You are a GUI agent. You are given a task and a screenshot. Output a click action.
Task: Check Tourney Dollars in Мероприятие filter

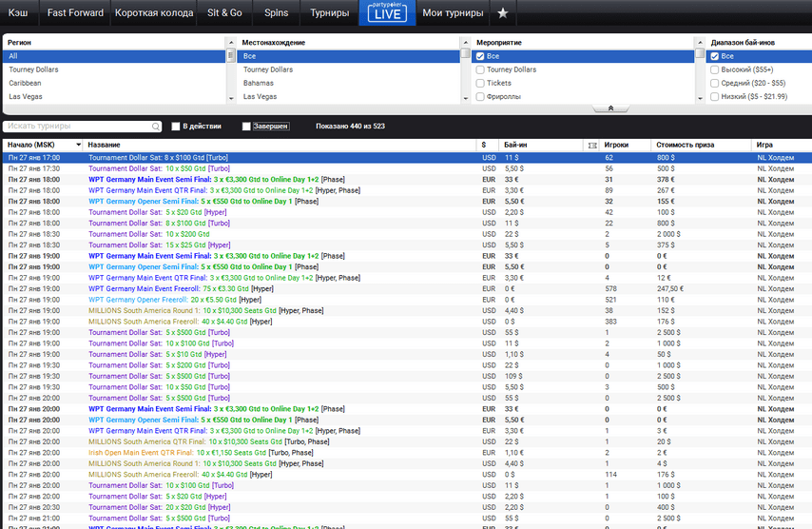pyautogui.click(x=480, y=69)
